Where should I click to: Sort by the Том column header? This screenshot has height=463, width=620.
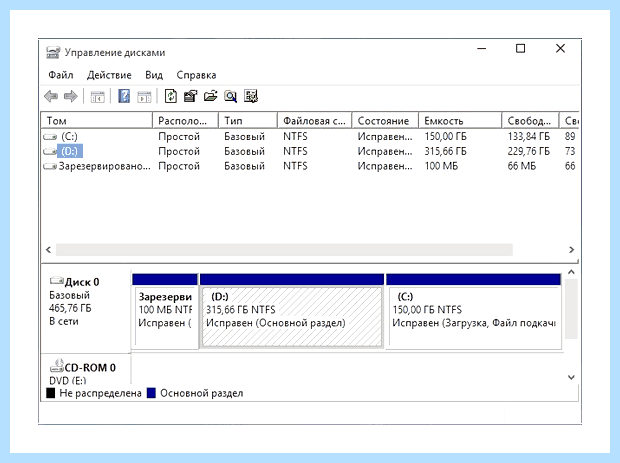pyautogui.click(x=96, y=121)
